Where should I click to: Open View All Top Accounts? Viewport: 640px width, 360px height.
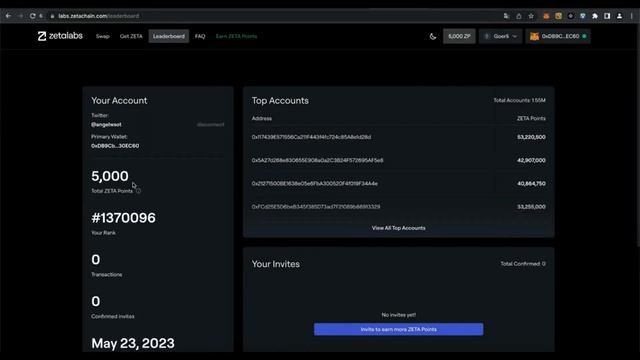coord(398,228)
